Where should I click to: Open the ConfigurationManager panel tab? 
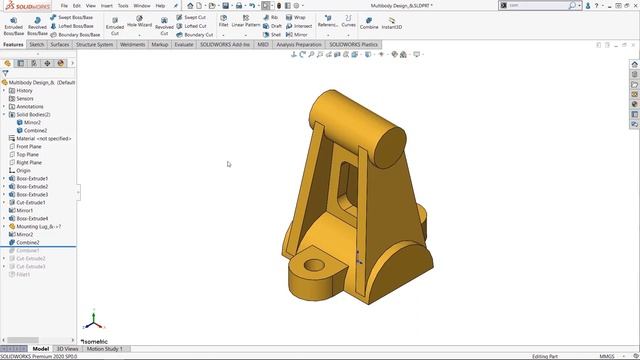34,63
